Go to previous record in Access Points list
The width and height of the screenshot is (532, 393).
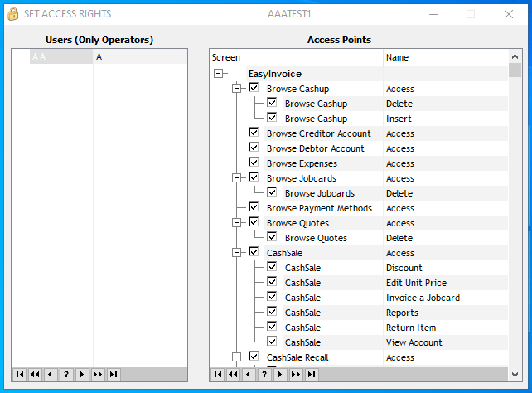click(x=249, y=374)
